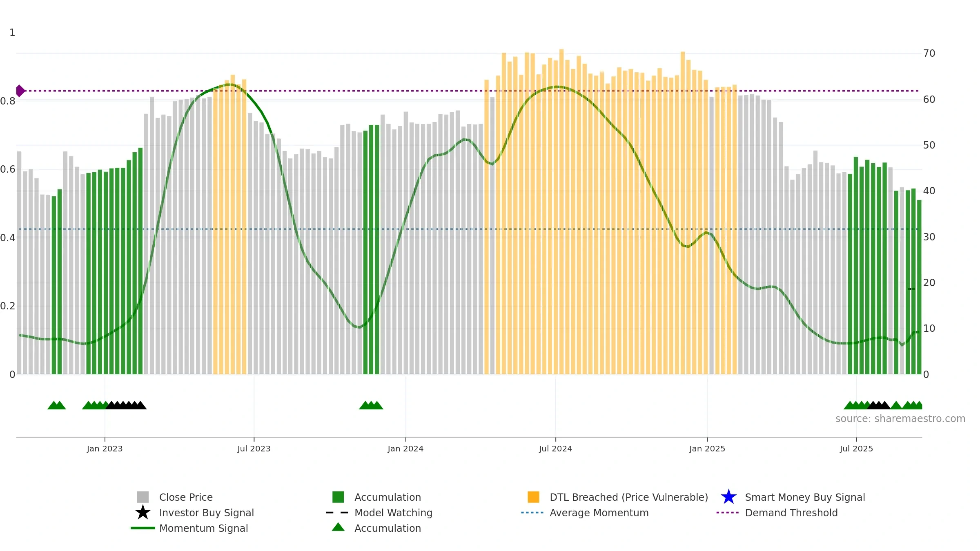Click black buy-signal triangles near Jan 2023
980x551 pixels.
pyautogui.click(x=126, y=405)
